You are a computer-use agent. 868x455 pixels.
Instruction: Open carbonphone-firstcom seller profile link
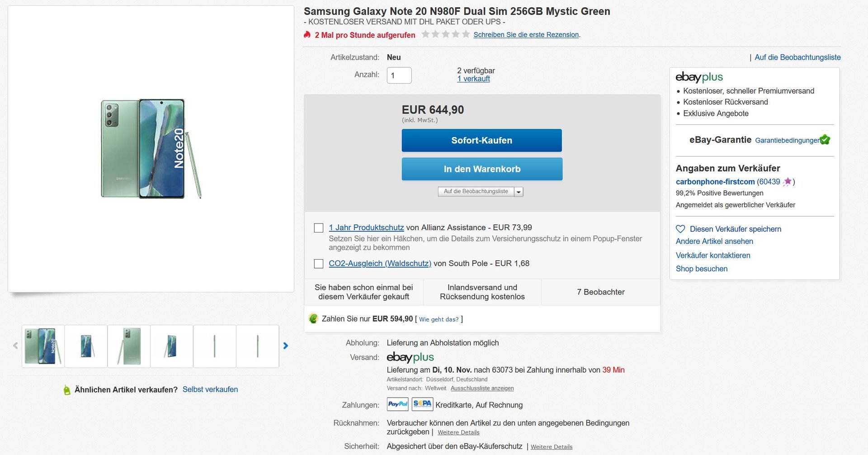click(715, 182)
